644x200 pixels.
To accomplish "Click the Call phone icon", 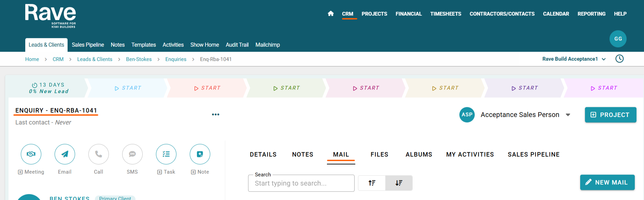I will click(99, 154).
